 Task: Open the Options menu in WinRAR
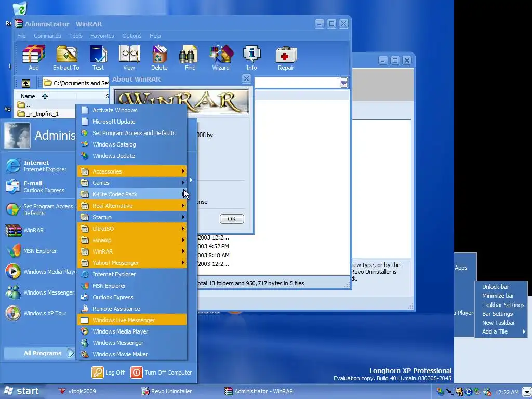132,36
